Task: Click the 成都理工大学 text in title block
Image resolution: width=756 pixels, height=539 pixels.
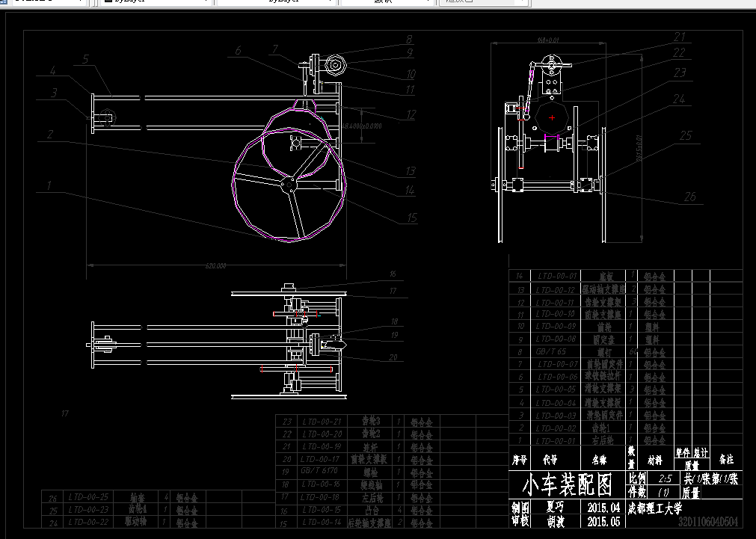Action: pyautogui.click(x=655, y=508)
